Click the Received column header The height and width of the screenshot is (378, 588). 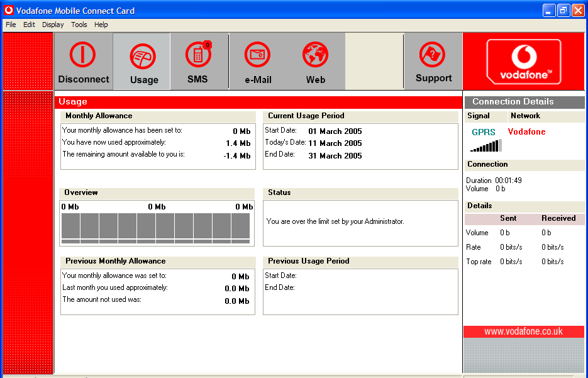point(558,218)
